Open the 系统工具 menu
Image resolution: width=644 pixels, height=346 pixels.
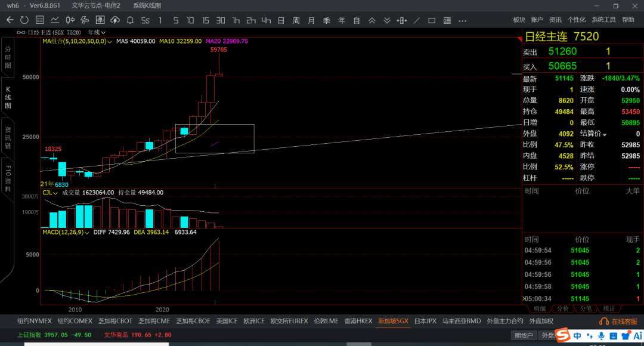point(603,20)
